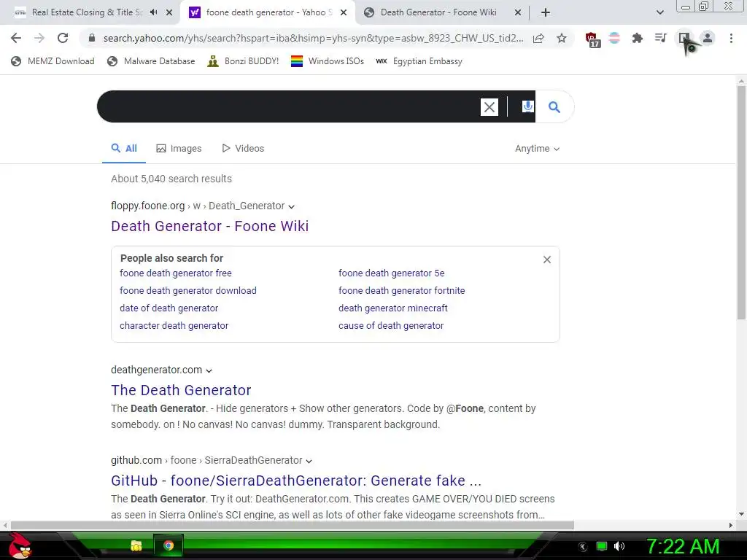Expand deathgenerator.com result options arrow
The image size is (747, 560).
(x=209, y=370)
